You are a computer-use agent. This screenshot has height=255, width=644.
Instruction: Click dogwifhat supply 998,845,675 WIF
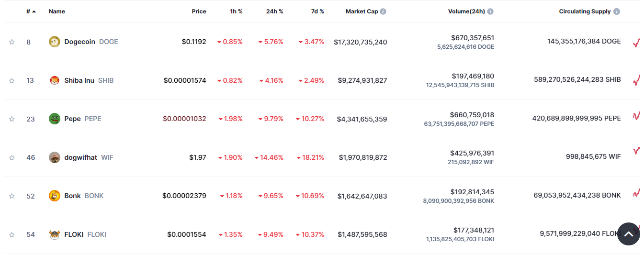pos(593,157)
